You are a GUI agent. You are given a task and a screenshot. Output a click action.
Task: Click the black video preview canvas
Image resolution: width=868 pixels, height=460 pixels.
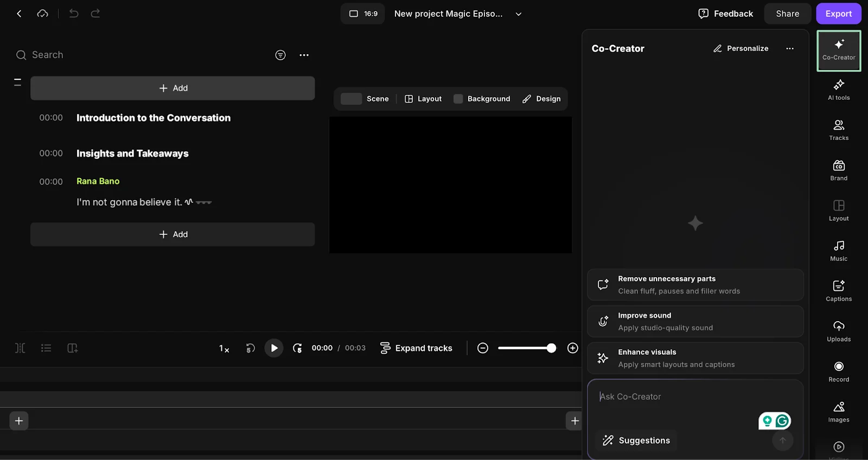[450, 185]
